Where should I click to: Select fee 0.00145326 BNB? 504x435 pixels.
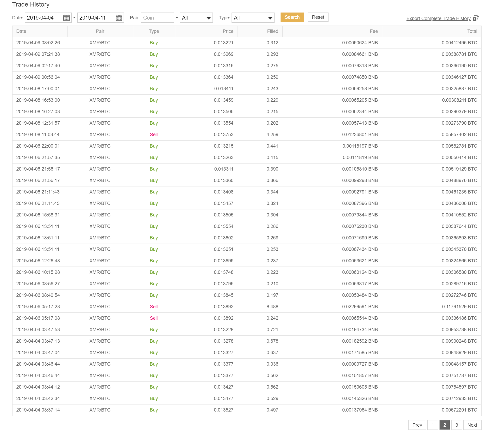[x=360, y=398]
